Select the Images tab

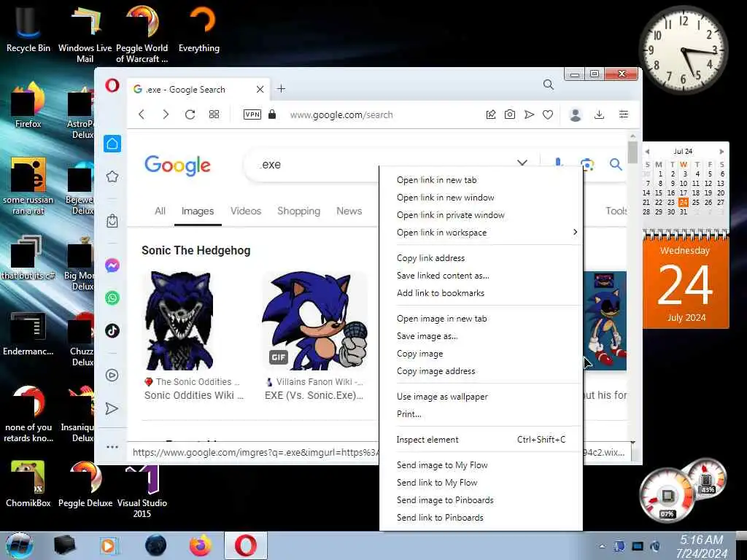(x=198, y=211)
